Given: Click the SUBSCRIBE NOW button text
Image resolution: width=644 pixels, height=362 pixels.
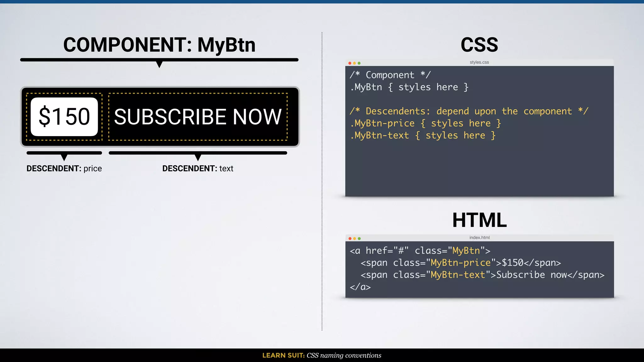Looking at the screenshot, I should pos(198,117).
